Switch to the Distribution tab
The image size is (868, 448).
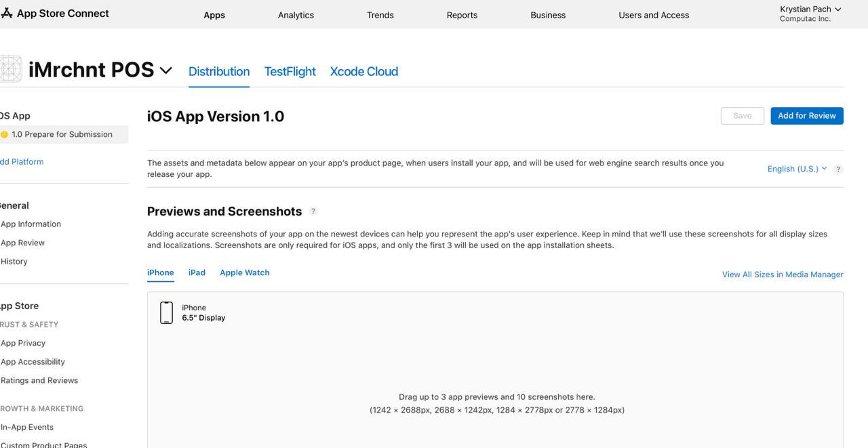click(219, 71)
